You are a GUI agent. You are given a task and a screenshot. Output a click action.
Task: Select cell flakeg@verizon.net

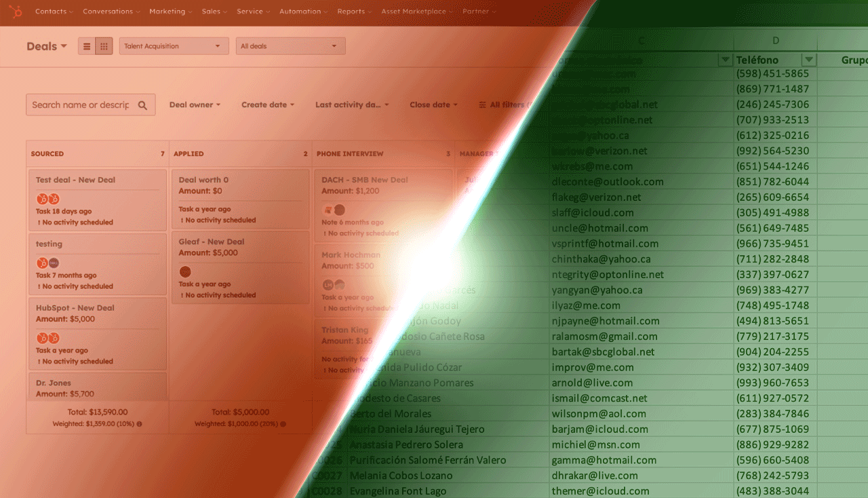[x=641, y=197]
